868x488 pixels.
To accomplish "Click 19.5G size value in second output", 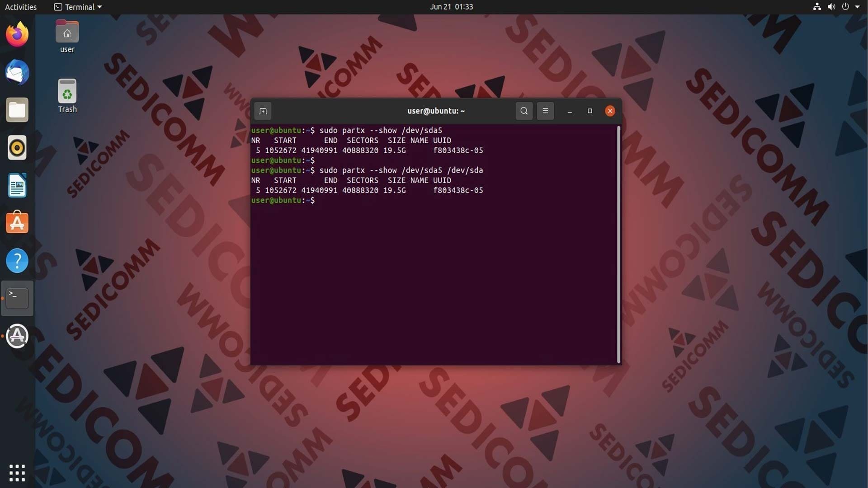I will point(394,190).
